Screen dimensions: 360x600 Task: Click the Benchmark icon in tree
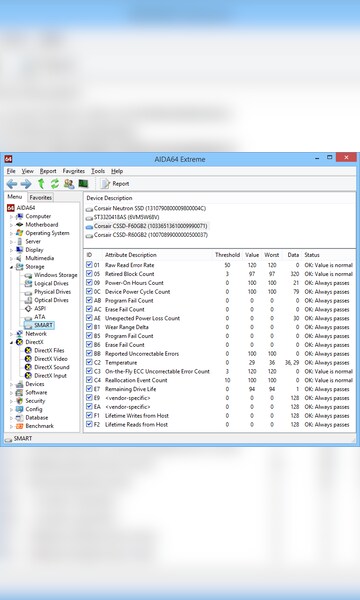[x=19, y=426]
